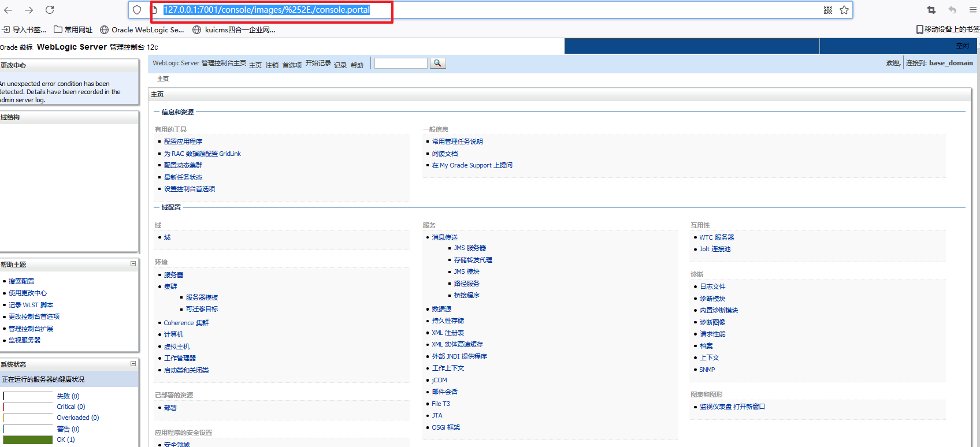Click 注销 to log out
Screen dimensions: 980x447
click(x=272, y=65)
